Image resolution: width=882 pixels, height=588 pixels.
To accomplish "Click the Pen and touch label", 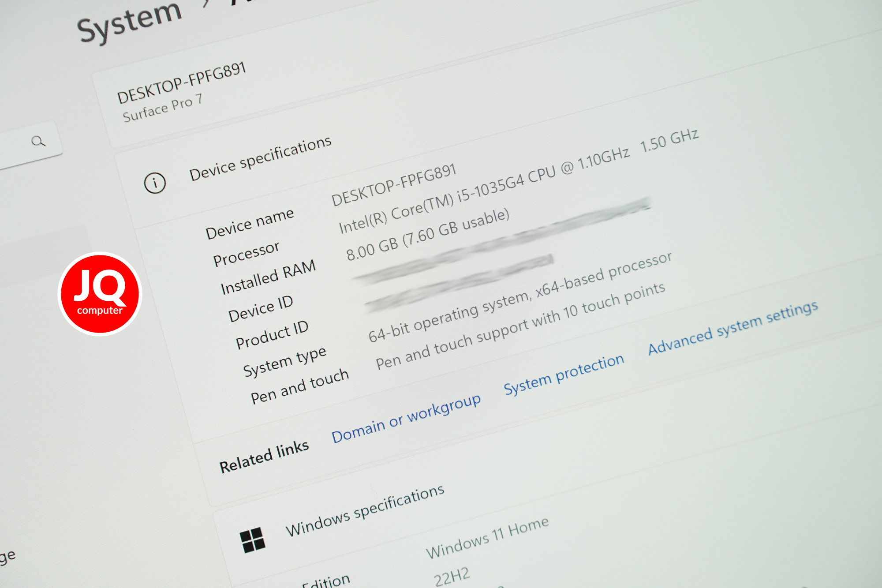I will pos(300,386).
